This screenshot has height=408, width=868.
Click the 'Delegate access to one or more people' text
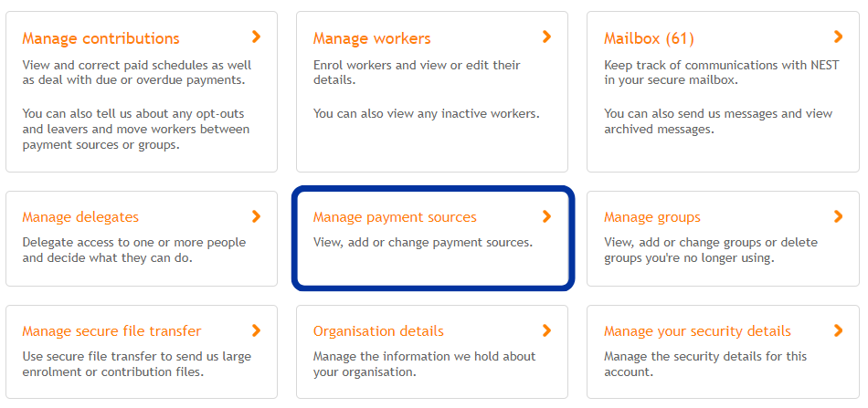click(x=134, y=243)
